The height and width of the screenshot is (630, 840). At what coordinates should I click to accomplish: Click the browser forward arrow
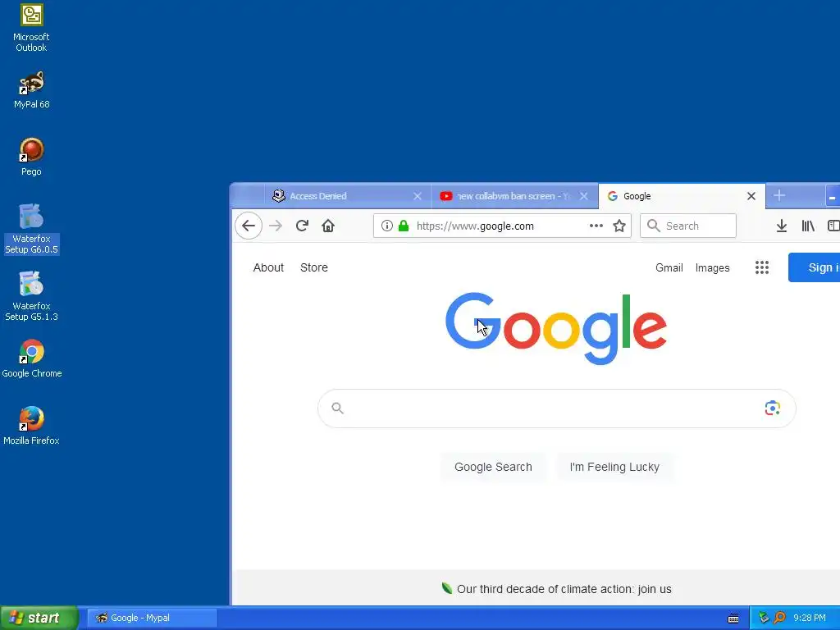pyautogui.click(x=276, y=226)
